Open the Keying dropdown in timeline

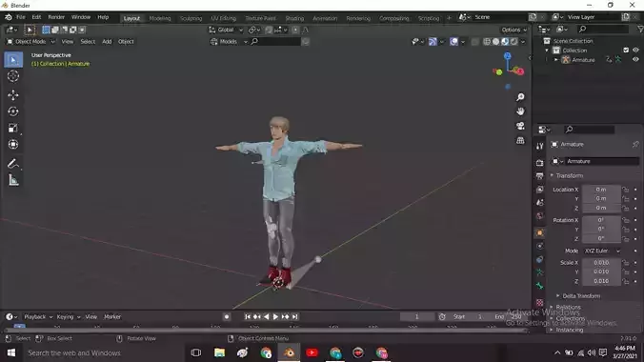(68, 317)
